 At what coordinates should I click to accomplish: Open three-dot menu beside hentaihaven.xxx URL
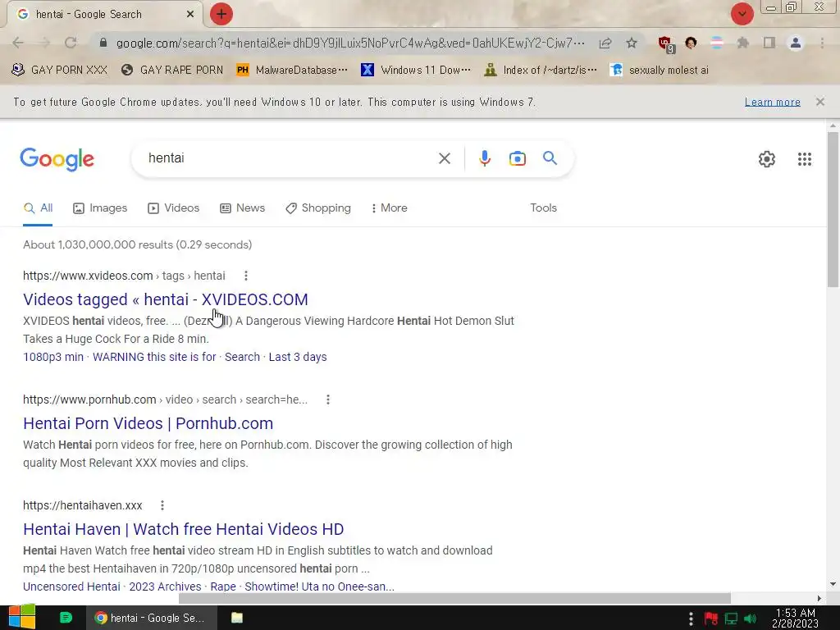point(162,505)
